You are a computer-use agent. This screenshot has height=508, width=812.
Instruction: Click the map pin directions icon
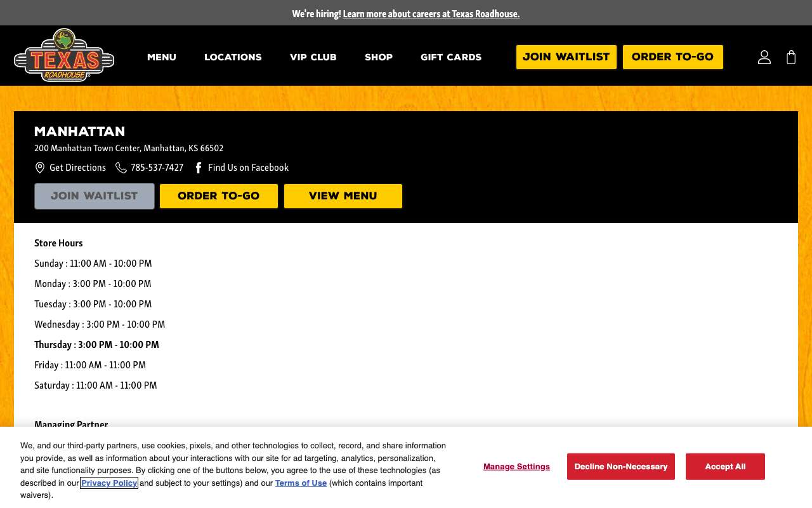(39, 168)
